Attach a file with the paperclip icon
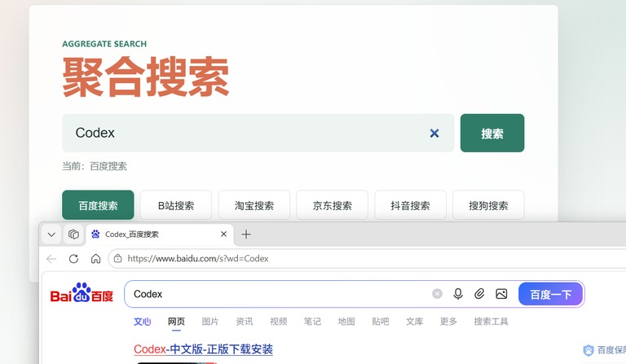This screenshot has width=626, height=364. (479, 294)
